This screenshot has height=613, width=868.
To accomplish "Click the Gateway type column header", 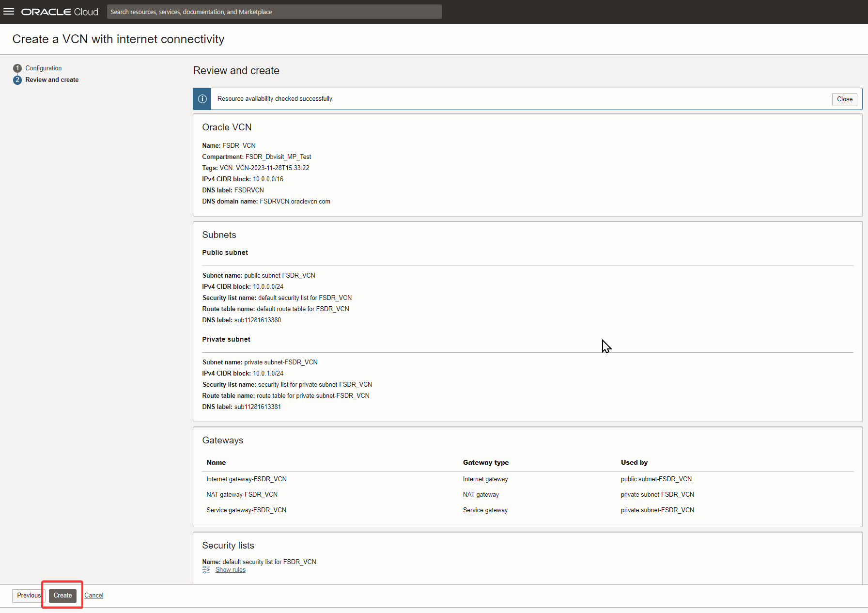I will (486, 463).
